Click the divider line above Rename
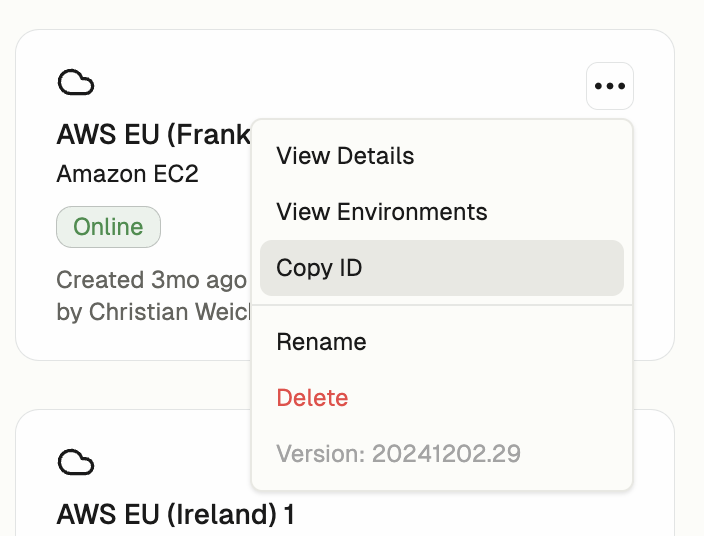Screen dimensions: 704x536 (x=442, y=305)
